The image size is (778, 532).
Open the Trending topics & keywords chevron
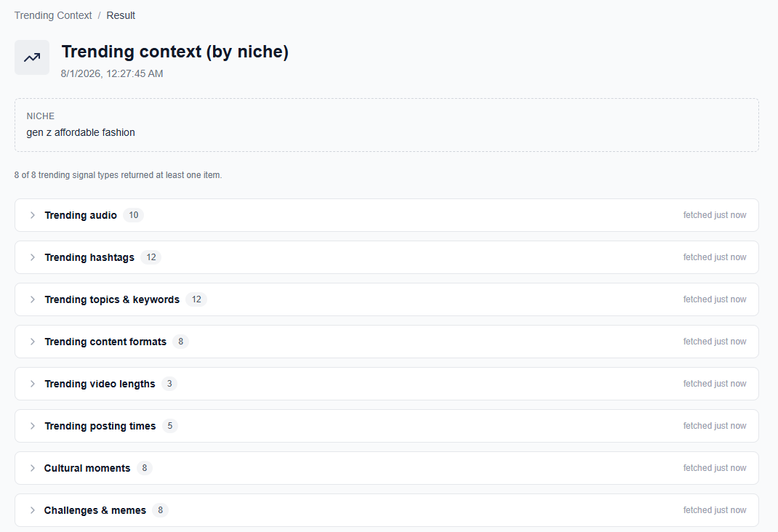pos(32,299)
